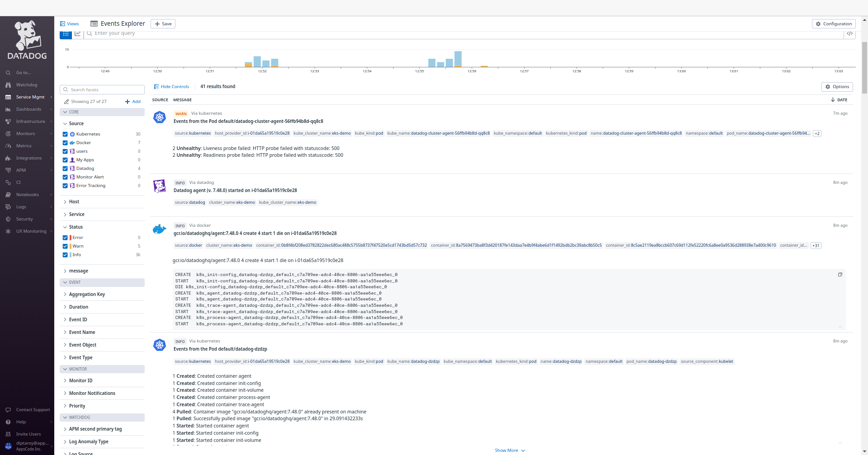Uncheck the Warn status facet

tap(65, 246)
